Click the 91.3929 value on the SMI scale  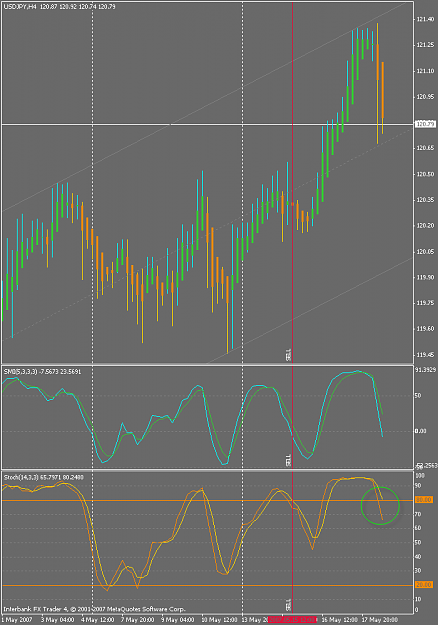point(425,370)
